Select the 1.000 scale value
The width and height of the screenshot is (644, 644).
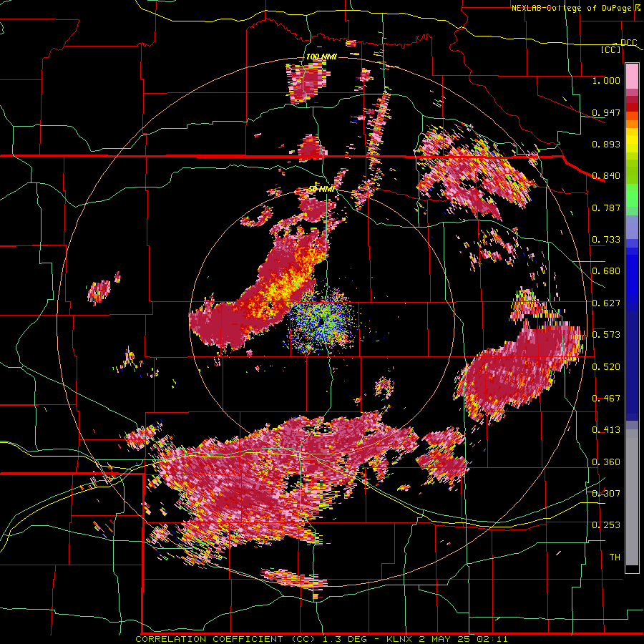pos(606,80)
